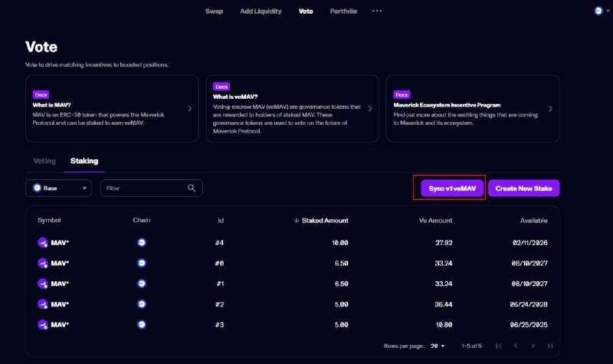Screen dimensions: 613x364
Task: Click Base chain icon in row #2
Action: (142, 304)
